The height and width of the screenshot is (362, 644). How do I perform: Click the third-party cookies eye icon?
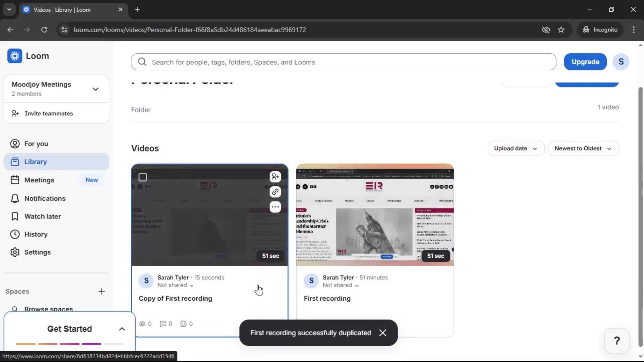(546, 29)
